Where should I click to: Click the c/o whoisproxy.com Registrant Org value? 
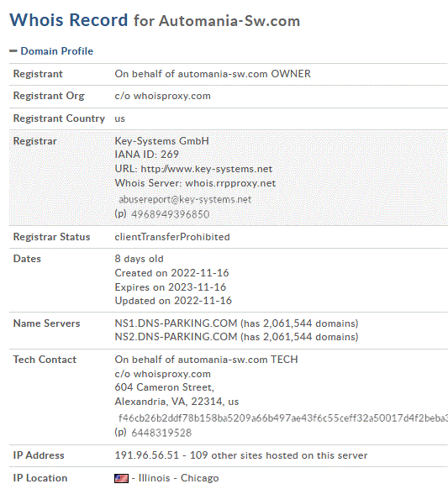162,96
